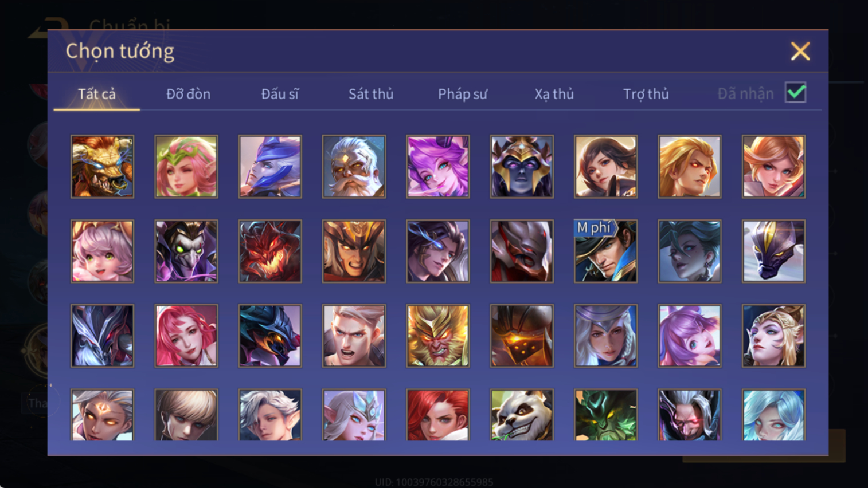This screenshot has width=868, height=488.
Task: Pick the dark helmeted knight with gold crest
Action: click(522, 167)
